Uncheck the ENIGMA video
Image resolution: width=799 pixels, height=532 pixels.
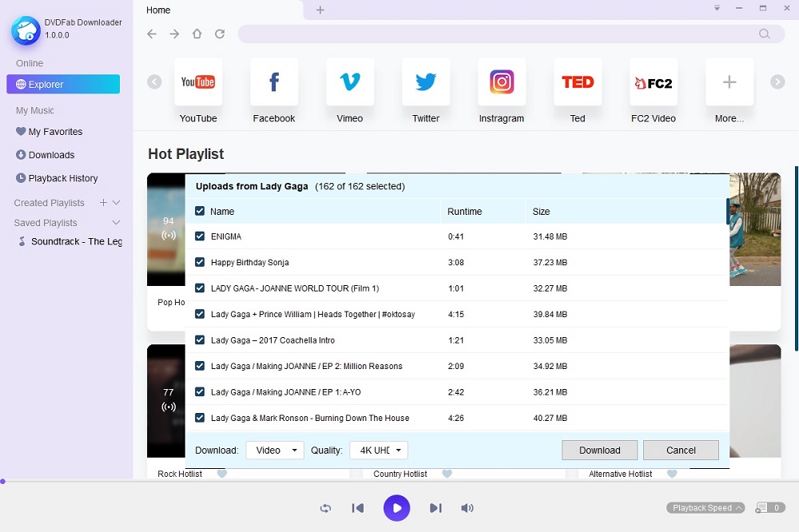tap(200, 236)
